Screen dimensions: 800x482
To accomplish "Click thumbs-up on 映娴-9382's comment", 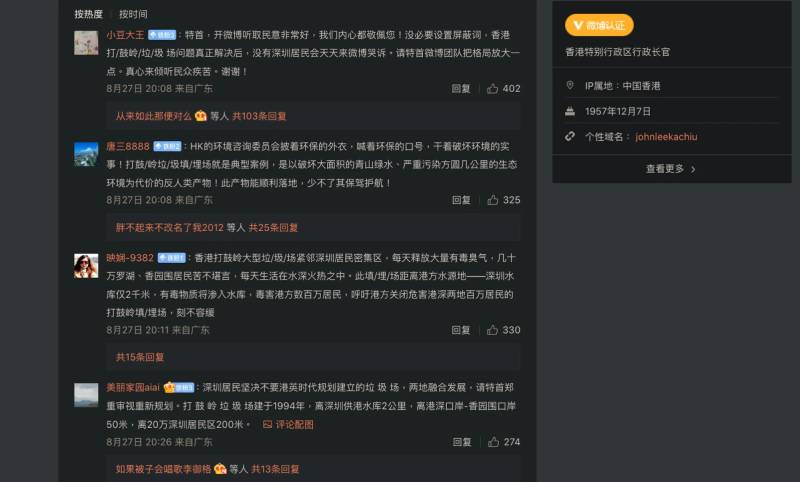I will [x=492, y=330].
